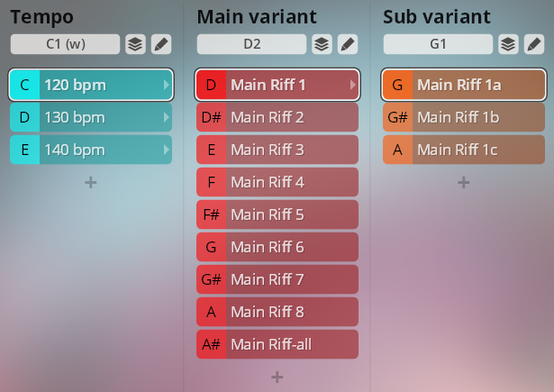Expand the arrow on 130 bpm

click(166, 118)
